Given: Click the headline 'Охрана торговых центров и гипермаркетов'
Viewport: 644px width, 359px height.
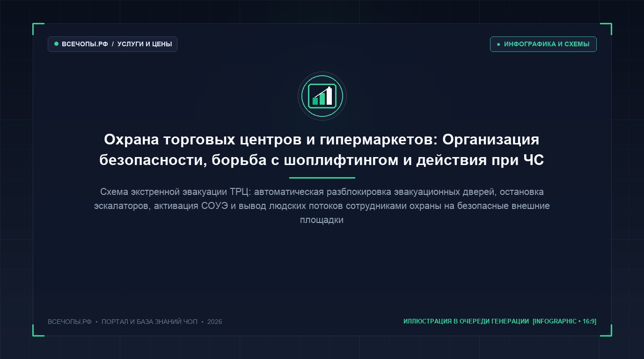Looking at the screenshot, I should coord(322,150).
